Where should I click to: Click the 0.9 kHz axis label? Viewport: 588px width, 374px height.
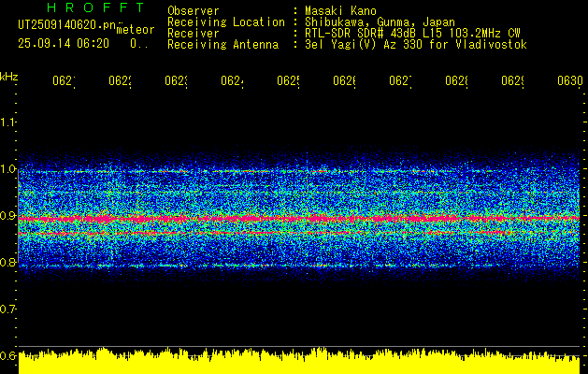(7, 216)
